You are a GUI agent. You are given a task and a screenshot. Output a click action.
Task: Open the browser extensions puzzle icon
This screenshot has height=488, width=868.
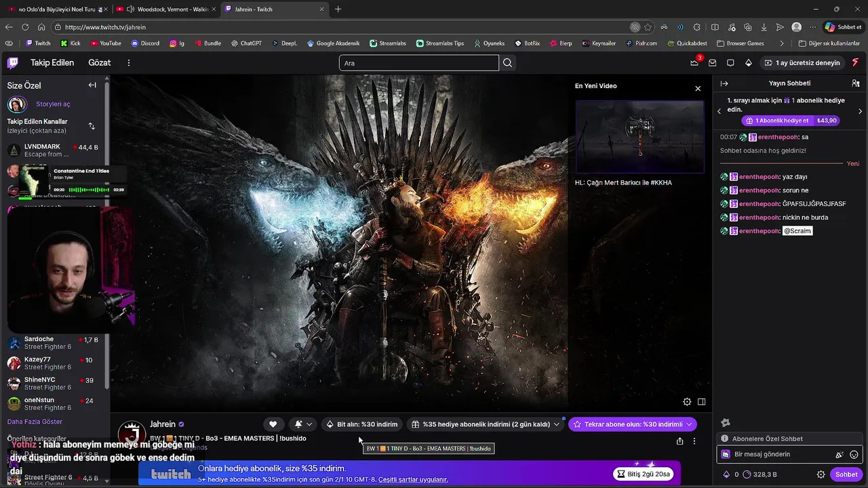[697, 27]
